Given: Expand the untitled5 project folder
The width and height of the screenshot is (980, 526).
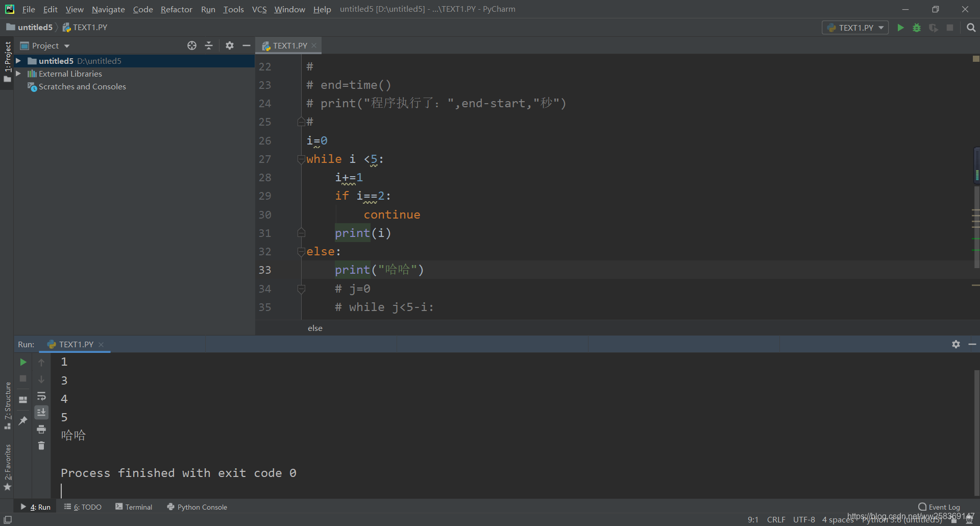Looking at the screenshot, I should pos(18,61).
